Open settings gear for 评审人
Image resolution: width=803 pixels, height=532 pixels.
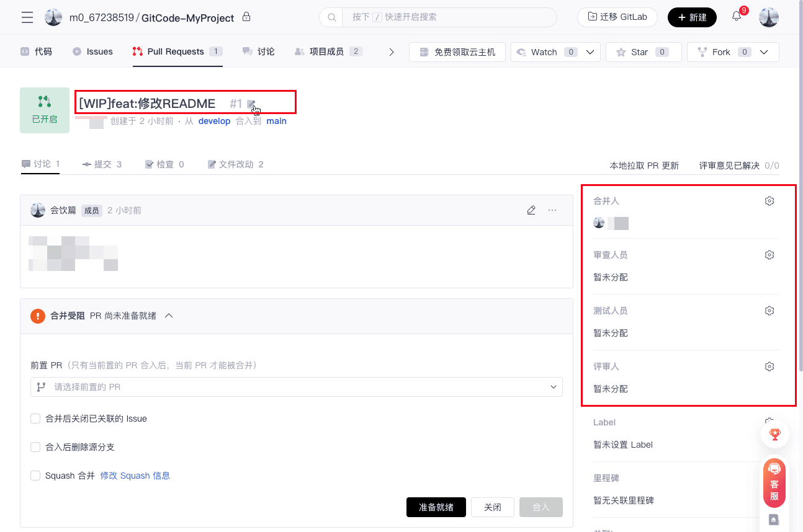pos(769,366)
